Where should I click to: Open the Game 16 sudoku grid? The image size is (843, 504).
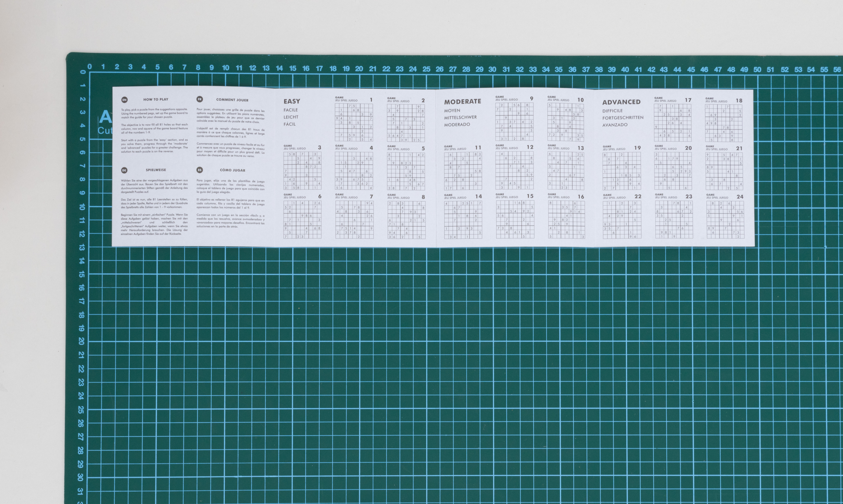[567, 219]
